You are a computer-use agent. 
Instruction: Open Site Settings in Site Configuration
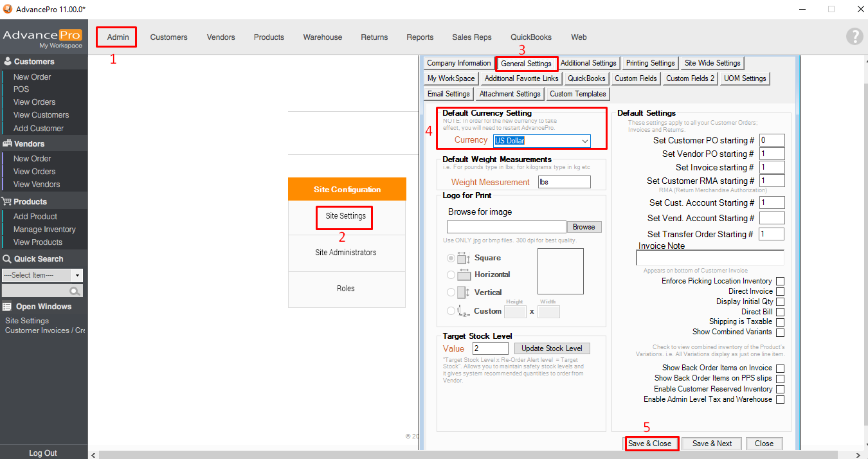[x=345, y=216]
